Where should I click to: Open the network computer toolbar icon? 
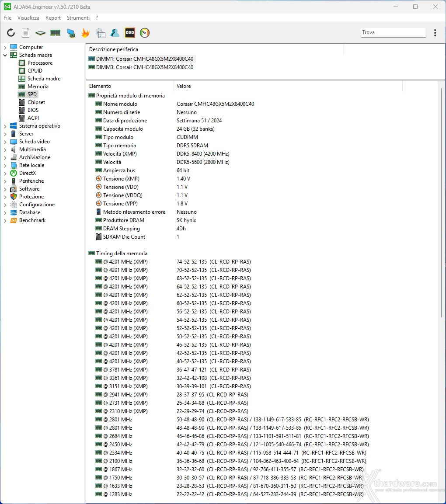pyautogui.click(x=71, y=33)
